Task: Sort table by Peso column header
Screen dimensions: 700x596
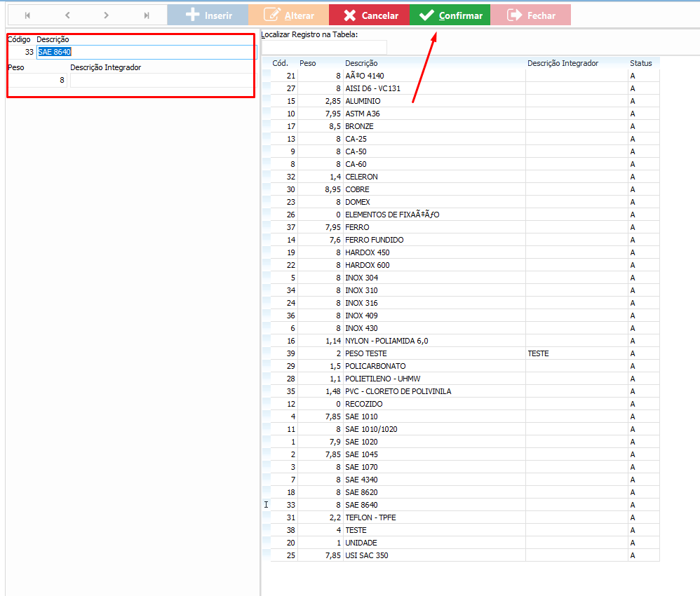Action: click(308, 63)
